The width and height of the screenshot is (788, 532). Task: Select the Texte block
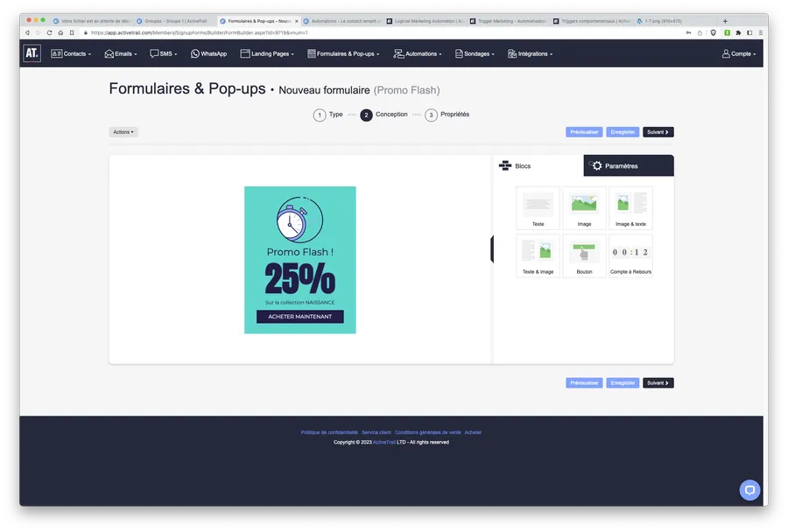click(x=538, y=208)
